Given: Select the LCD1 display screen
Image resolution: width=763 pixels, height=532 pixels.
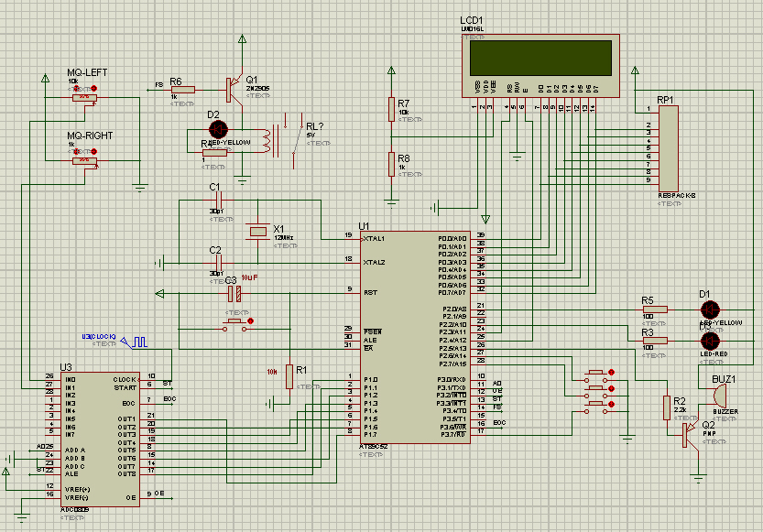Looking at the screenshot, I should point(540,58).
